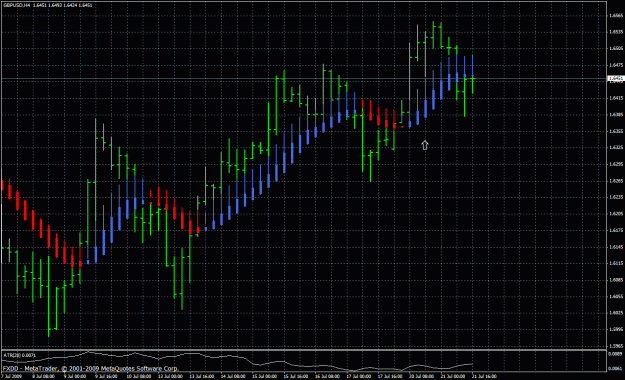625x380 pixels.
Task: Click the 1.6295 price axis label
Action: [616, 164]
